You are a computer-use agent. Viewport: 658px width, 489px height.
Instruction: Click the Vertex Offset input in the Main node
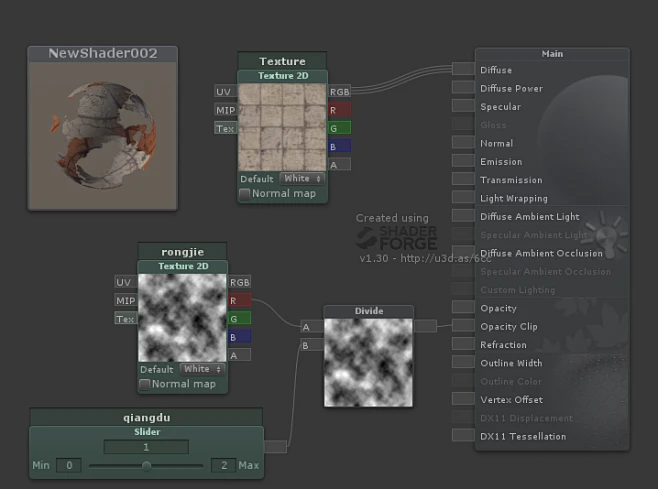point(463,399)
